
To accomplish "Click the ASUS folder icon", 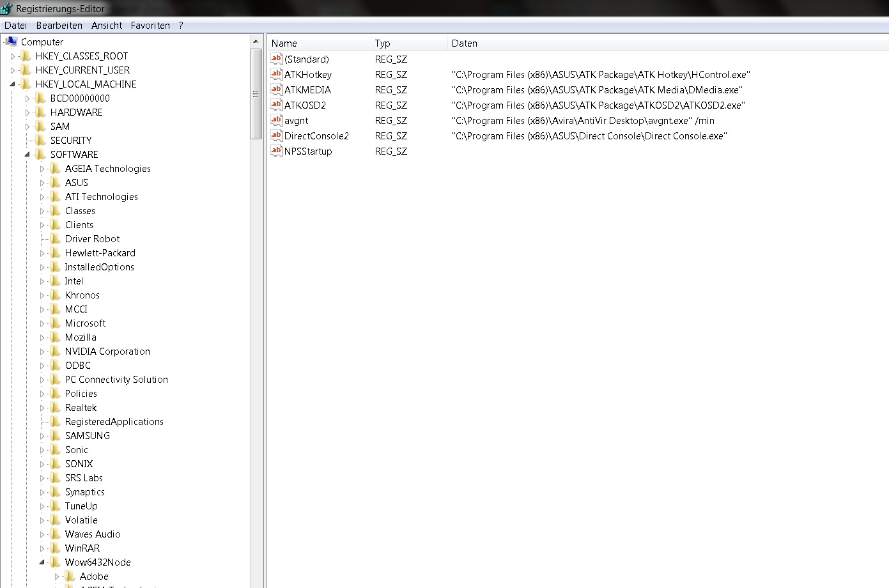I will pyautogui.click(x=56, y=182).
